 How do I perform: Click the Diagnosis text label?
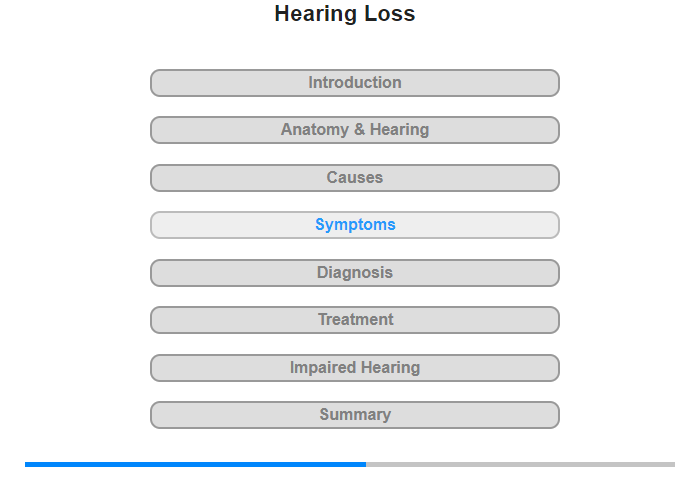point(355,272)
